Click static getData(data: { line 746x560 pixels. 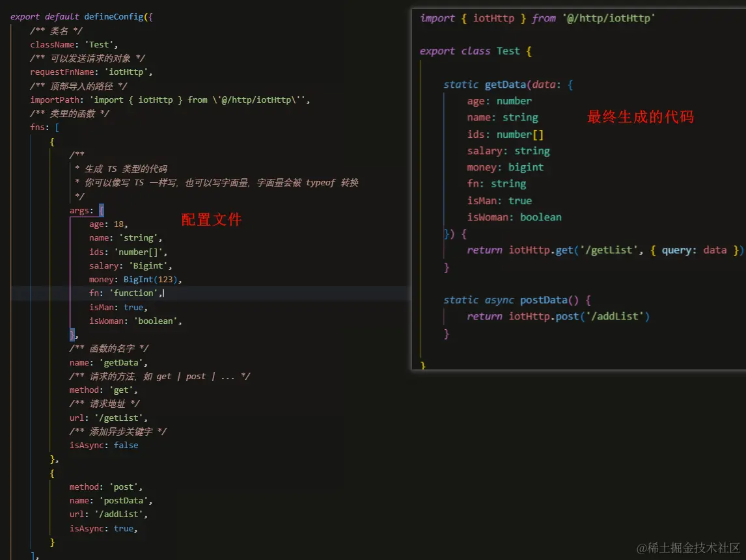coord(508,85)
